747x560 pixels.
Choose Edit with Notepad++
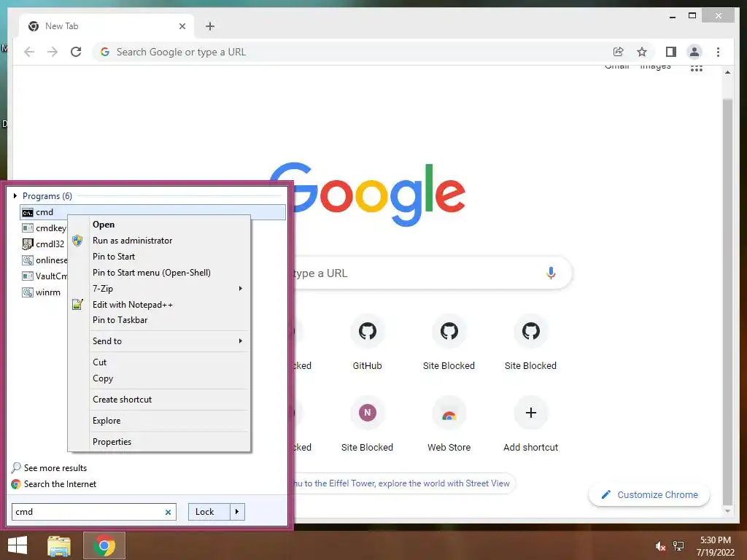[x=168, y=305]
